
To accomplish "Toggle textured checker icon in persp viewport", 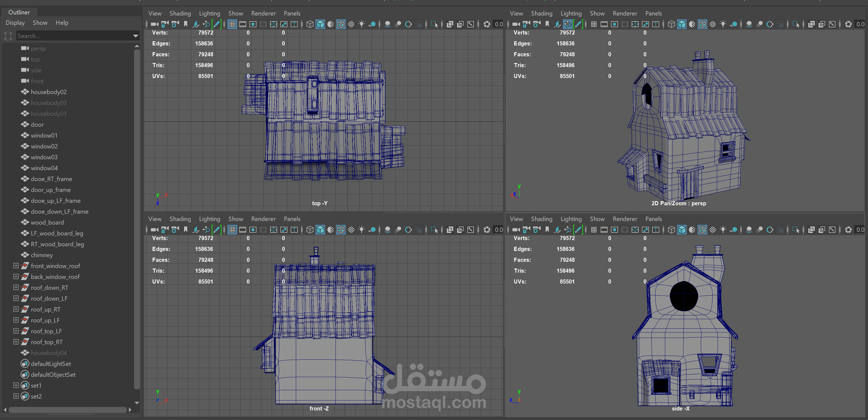I will coord(713,24).
